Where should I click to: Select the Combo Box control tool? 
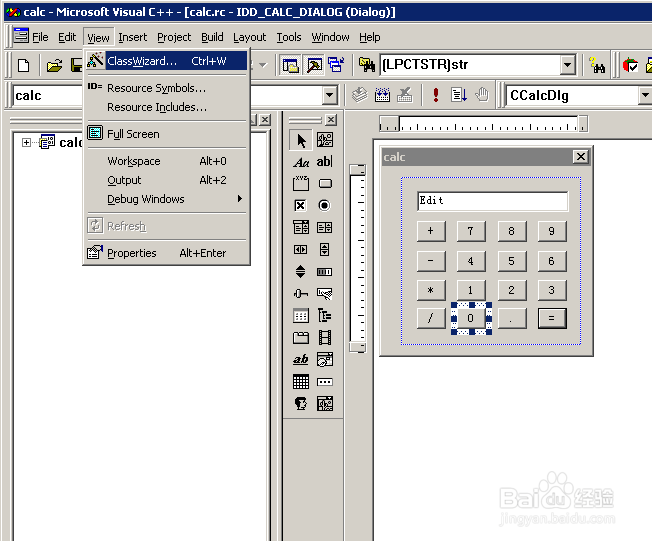301,227
